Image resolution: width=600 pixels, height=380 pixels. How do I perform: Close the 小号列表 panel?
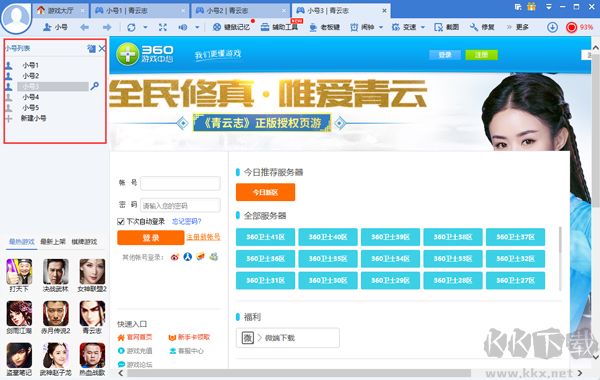(x=102, y=49)
